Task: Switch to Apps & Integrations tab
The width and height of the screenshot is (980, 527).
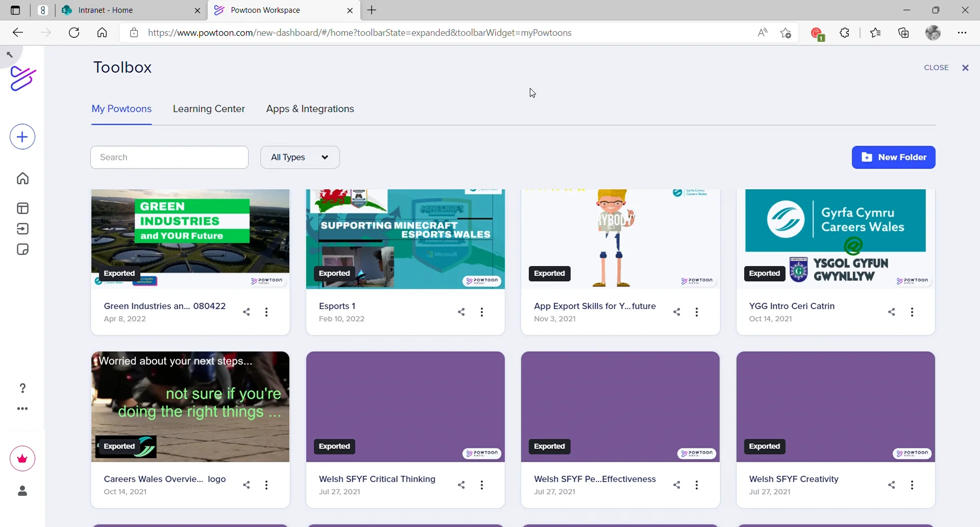Action: point(310,109)
